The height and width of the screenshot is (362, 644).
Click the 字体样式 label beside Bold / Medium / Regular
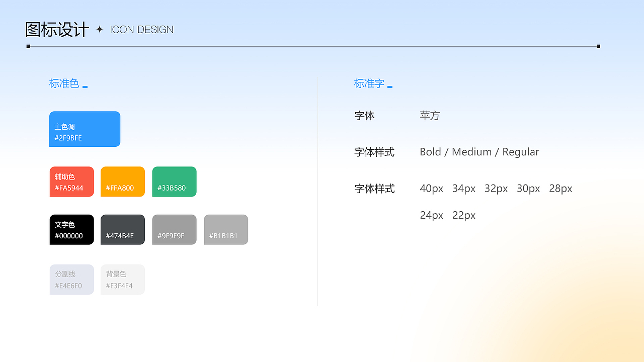coord(375,152)
